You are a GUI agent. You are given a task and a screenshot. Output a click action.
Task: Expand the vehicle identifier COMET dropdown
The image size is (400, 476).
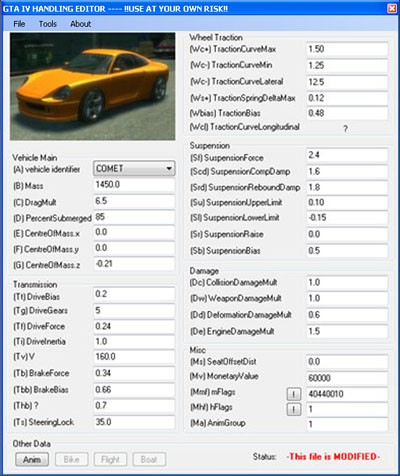click(x=134, y=169)
